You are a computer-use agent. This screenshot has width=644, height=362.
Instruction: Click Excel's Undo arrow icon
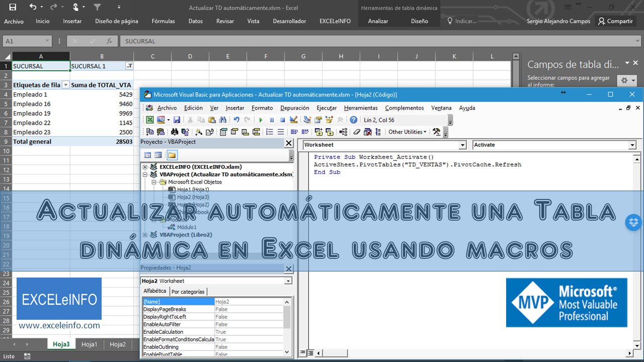click(x=33, y=7)
